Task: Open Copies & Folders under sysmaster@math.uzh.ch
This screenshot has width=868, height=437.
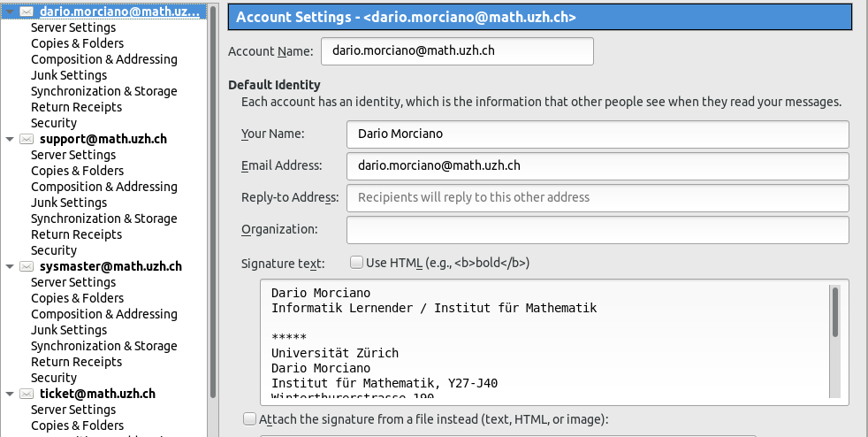Action: [x=77, y=298]
